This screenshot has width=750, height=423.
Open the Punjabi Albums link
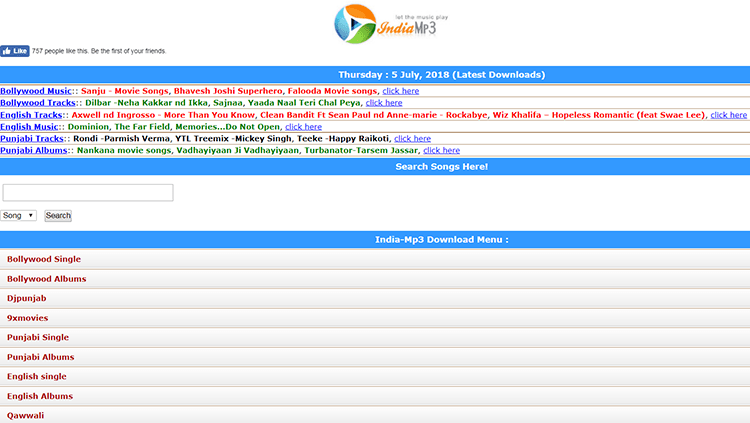click(x=33, y=150)
